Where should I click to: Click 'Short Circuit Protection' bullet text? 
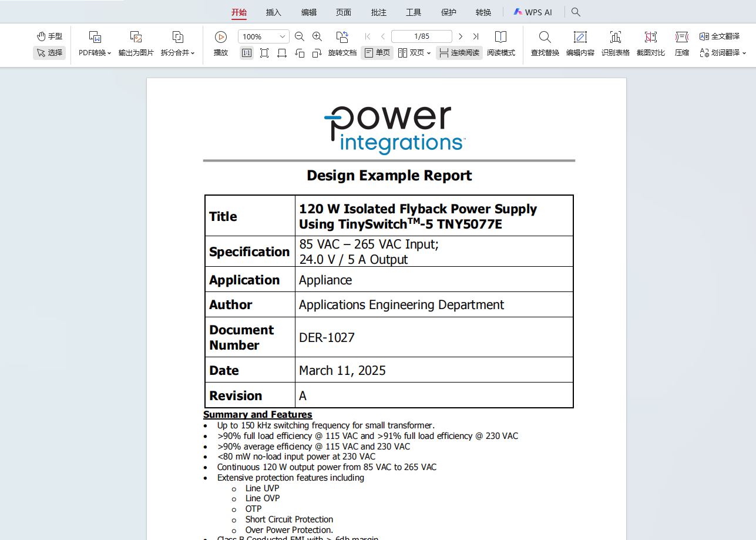pos(289,519)
